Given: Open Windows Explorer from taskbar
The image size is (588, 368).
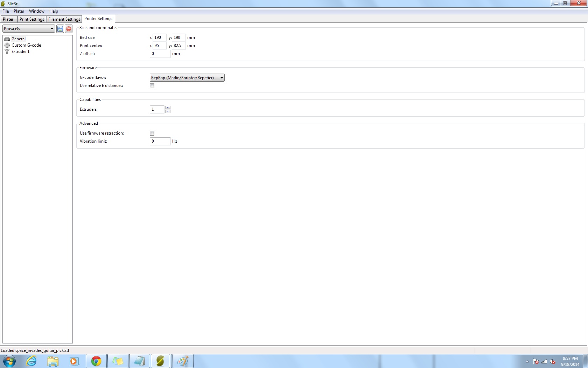Looking at the screenshot, I should tap(53, 361).
